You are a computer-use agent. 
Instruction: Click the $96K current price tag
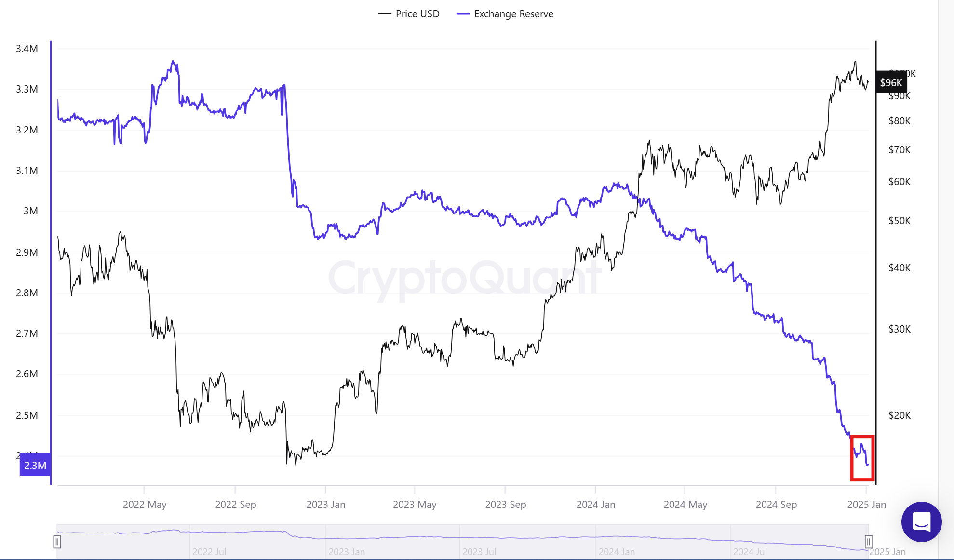[x=891, y=83]
